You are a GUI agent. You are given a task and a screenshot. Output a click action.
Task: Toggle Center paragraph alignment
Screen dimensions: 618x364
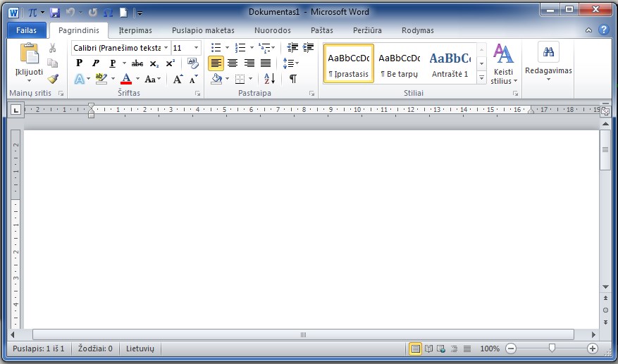[233, 63]
